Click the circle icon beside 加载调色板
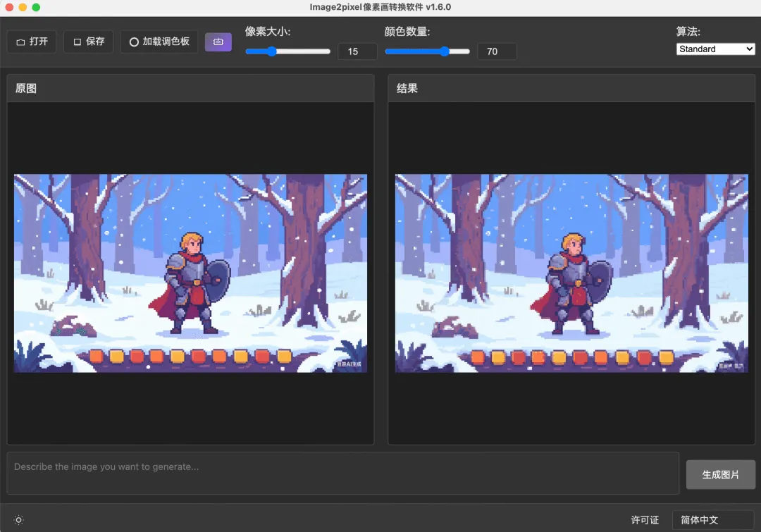 point(134,42)
